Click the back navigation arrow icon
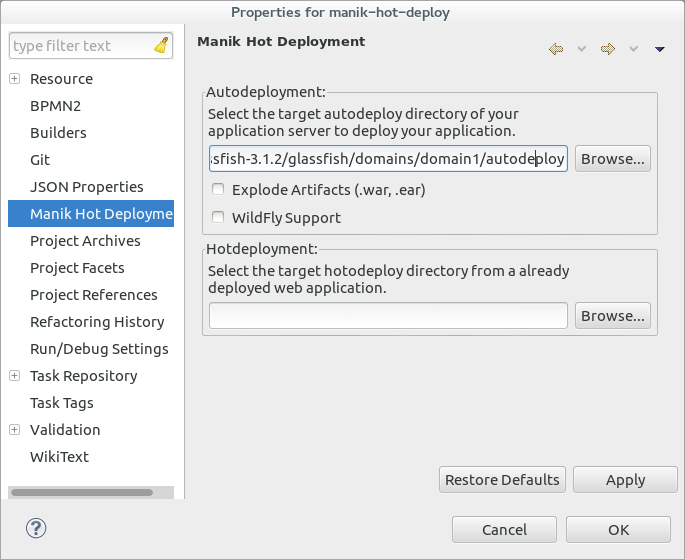This screenshot has height=560, width=685. (x=556, y=49)
